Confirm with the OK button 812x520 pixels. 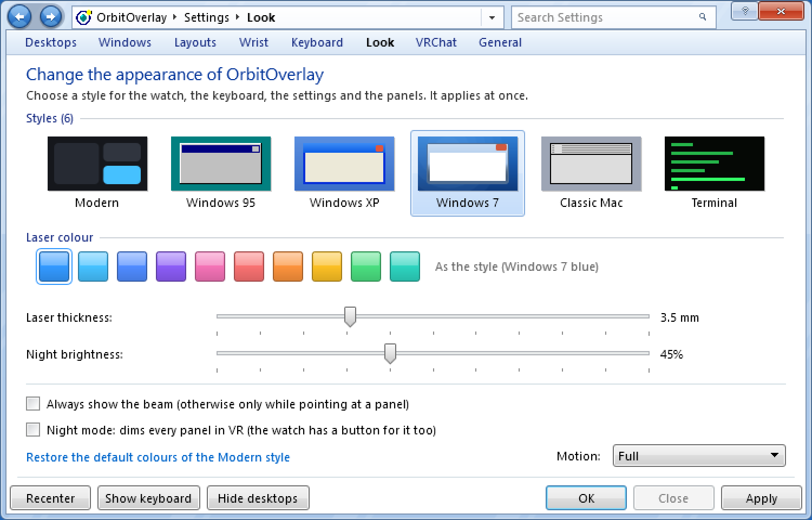586,498
